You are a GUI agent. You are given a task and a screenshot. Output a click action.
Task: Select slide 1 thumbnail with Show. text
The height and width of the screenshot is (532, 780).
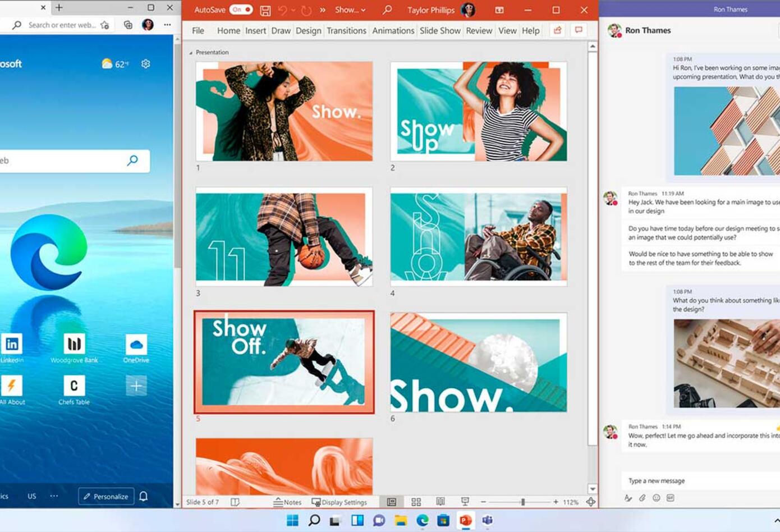pyautogui.click(x=284, y=111)
